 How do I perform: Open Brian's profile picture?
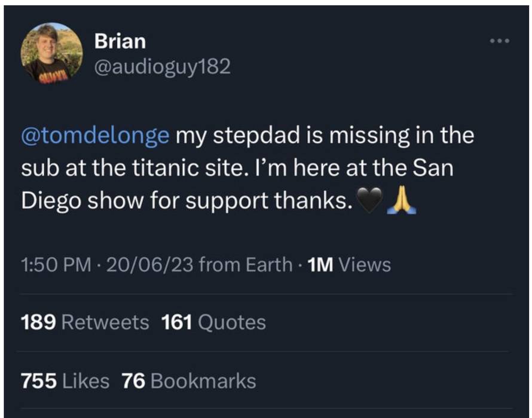pos(51,53)
